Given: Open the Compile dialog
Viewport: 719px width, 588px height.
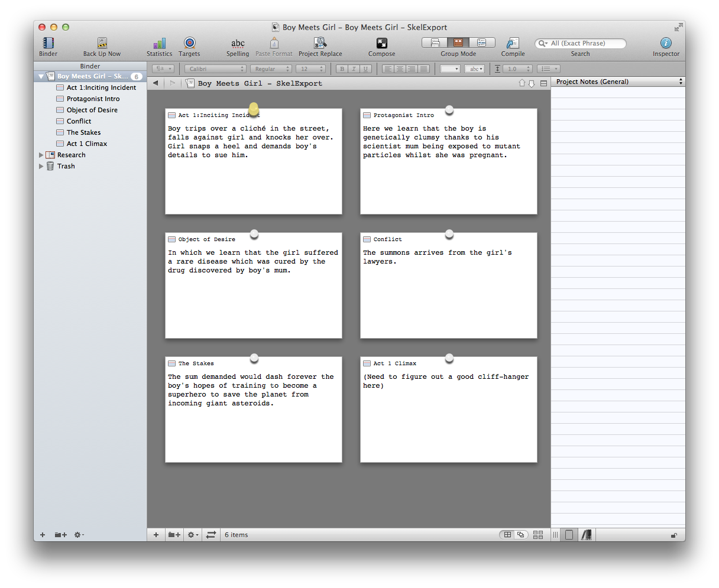Looking at the screenshot, I should tap(512, 44).
